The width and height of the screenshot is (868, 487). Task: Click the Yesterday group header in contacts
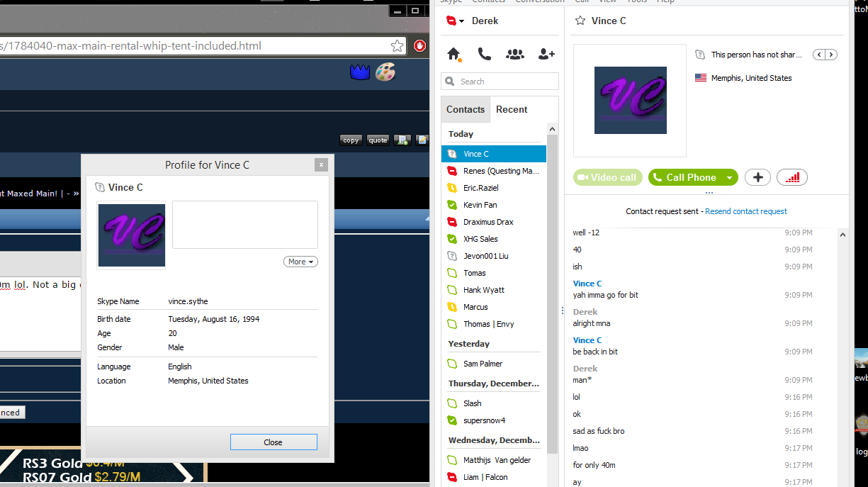pyautogui.click(x=469, y=344)
